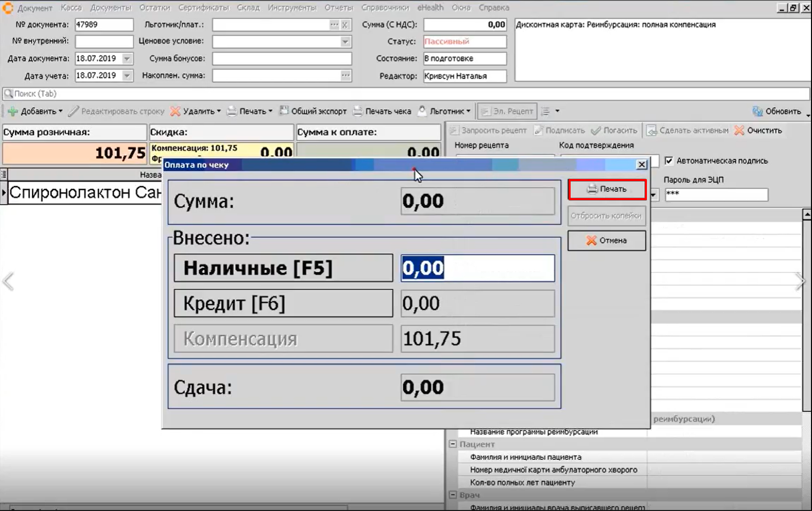Collapse the Врач section
Image resolution: width=812 pixels, height=511 pixels.
[453, 495]
